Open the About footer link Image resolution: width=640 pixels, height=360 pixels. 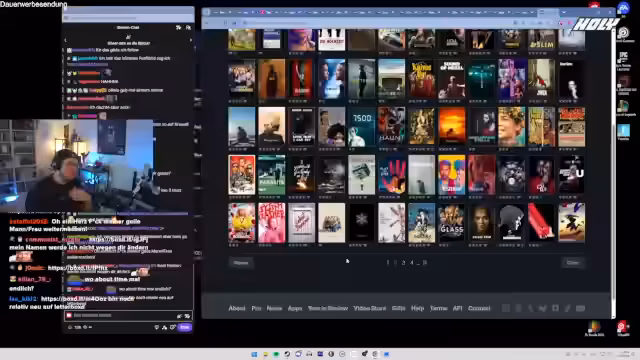coord(237,308)
